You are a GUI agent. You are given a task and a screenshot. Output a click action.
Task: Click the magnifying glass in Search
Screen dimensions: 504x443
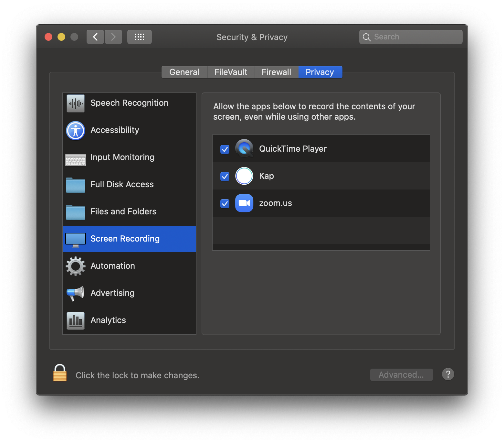click(x=366, y=37)
